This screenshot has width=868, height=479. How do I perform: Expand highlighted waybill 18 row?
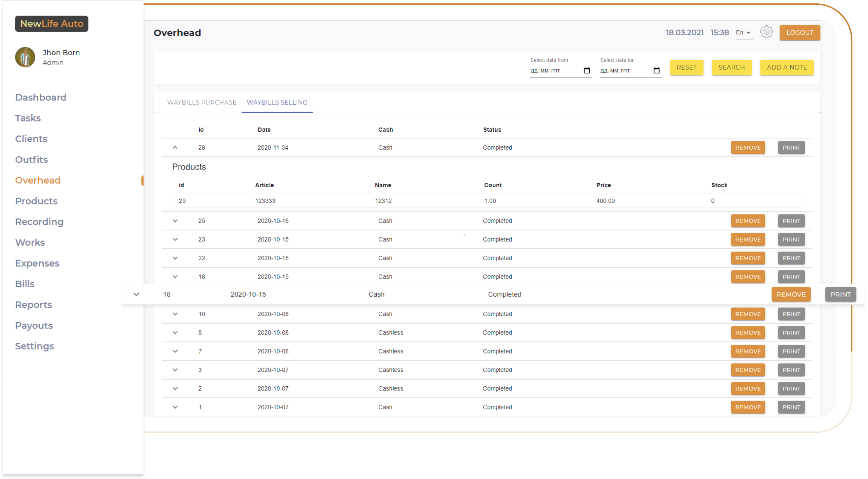tap(136, 294)
